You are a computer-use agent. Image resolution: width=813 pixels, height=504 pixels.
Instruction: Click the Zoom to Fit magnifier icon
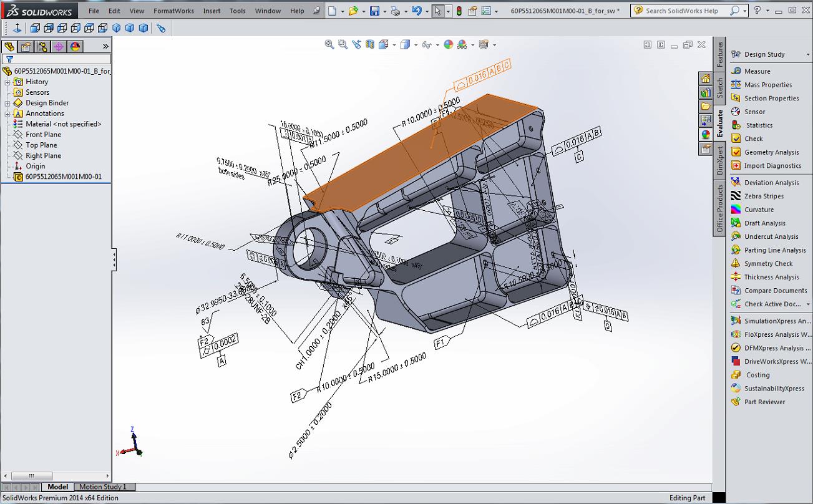point(329,44)
